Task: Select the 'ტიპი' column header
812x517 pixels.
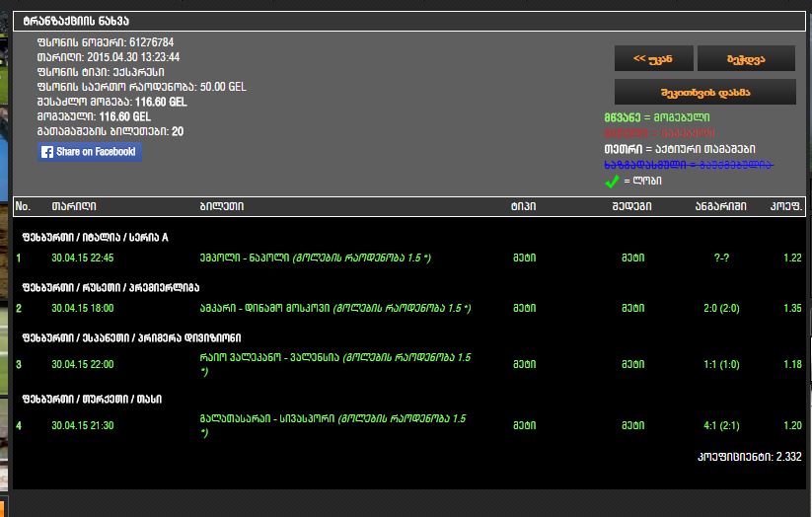Action: coord(524,206)
